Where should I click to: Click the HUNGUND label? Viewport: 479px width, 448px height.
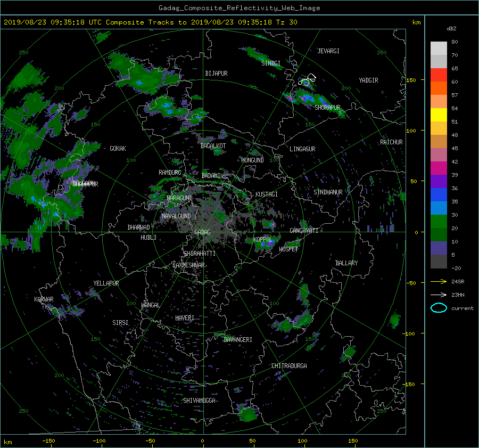pyautogui.click(x=252, y=160)
